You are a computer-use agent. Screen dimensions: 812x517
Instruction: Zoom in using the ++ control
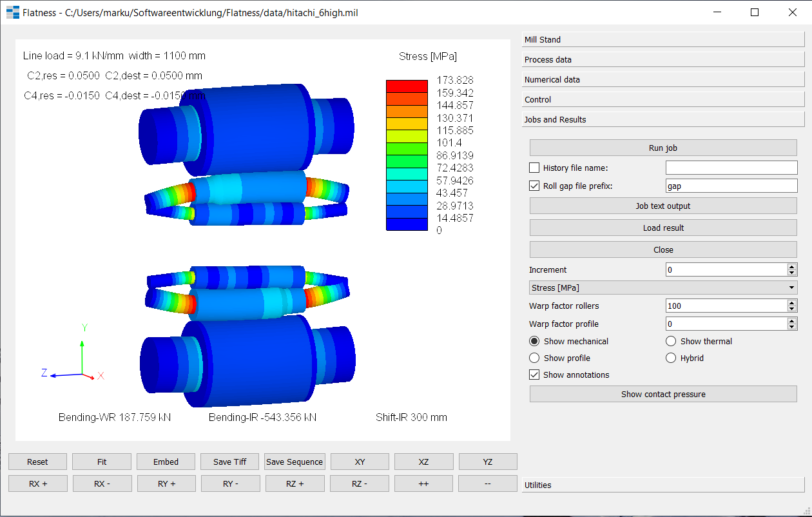point(423,483)
